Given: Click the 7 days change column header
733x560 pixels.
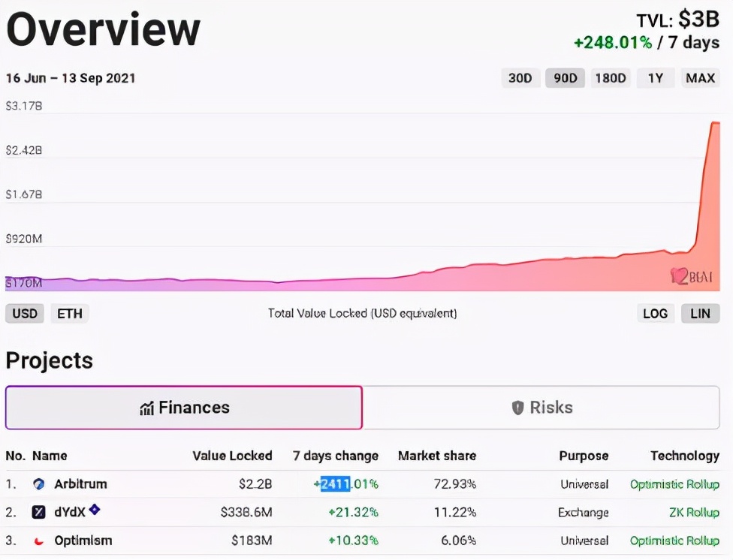Looking at the screenshot, I should click(336, 456).
